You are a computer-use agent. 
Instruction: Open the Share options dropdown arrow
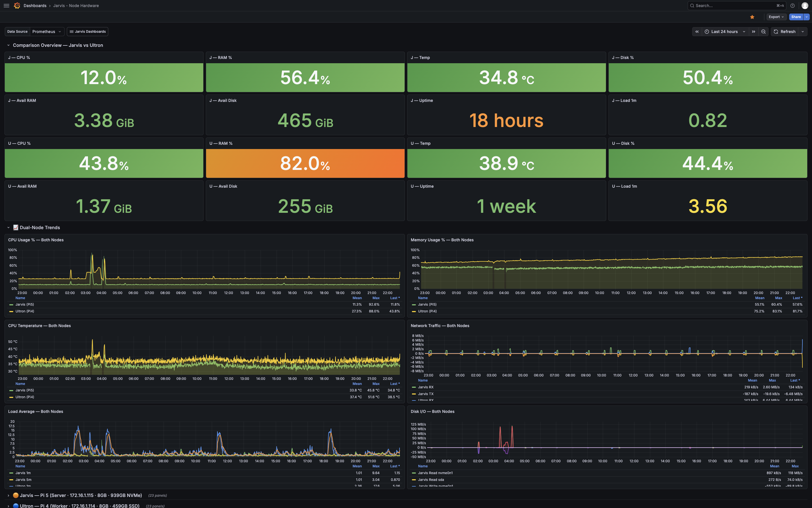pyautogui.click(x=807, y=17)
